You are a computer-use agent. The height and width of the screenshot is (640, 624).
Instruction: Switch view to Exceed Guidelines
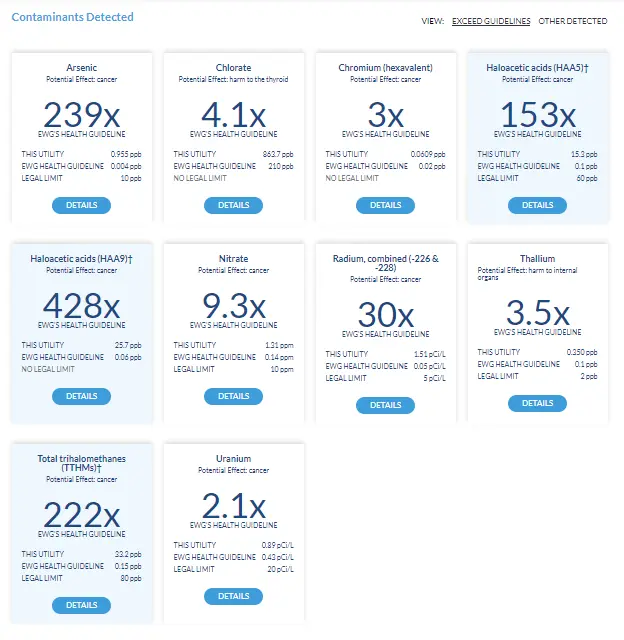(x=491, y=21)
